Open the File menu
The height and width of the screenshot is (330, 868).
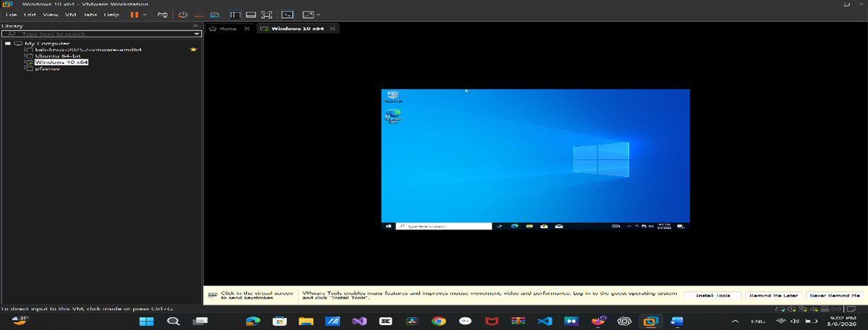11,14
